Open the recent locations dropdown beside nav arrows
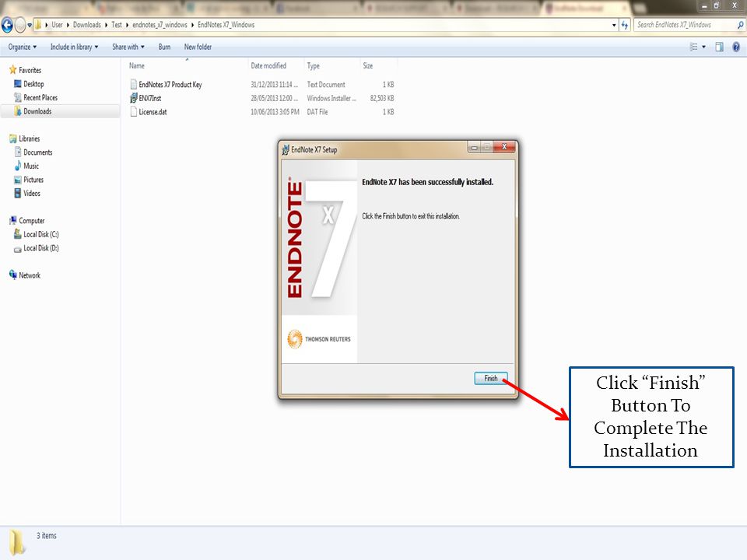Viewport: 747px width, 560px height. point(30,25)
